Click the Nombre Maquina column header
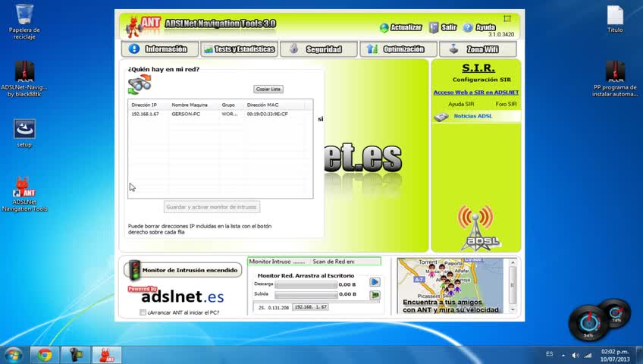Screen dimensions: 643x364 190,105
